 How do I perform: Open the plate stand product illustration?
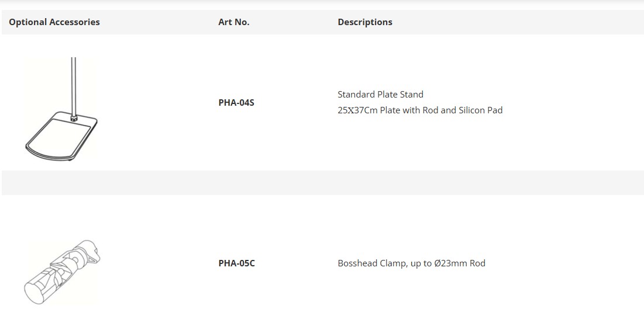tap(61, 109)
